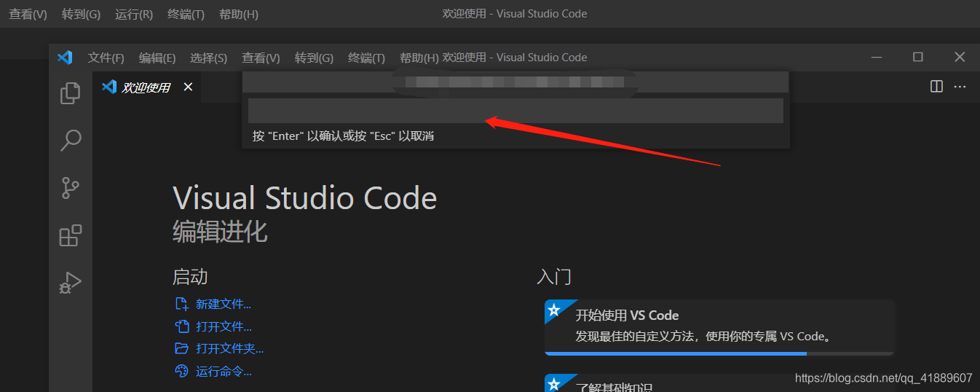Image resolution: width=980 pixels, height=392 pixels.
Task: Open the 帮助(H) menu in front window
Action: (x=419, y=58)
